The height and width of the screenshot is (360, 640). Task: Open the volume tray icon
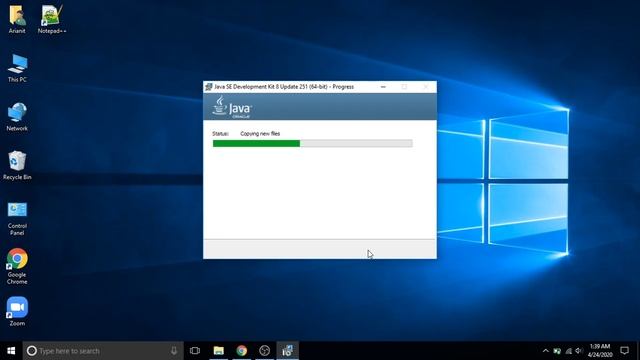[579, 351]
